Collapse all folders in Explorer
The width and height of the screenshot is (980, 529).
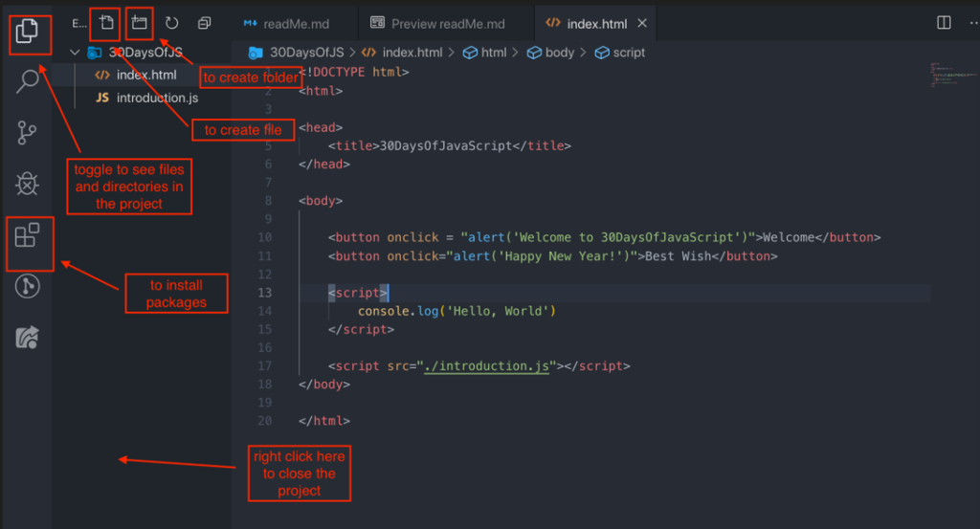[x=205, y=23]
